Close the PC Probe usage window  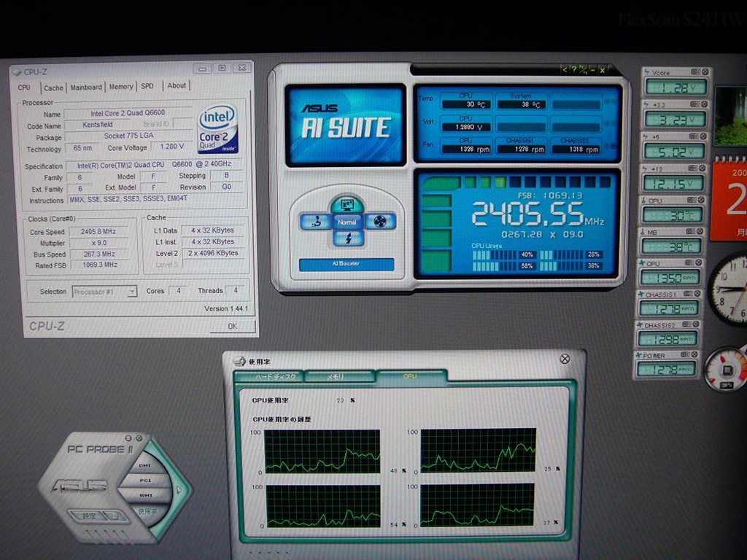[565, 359]
